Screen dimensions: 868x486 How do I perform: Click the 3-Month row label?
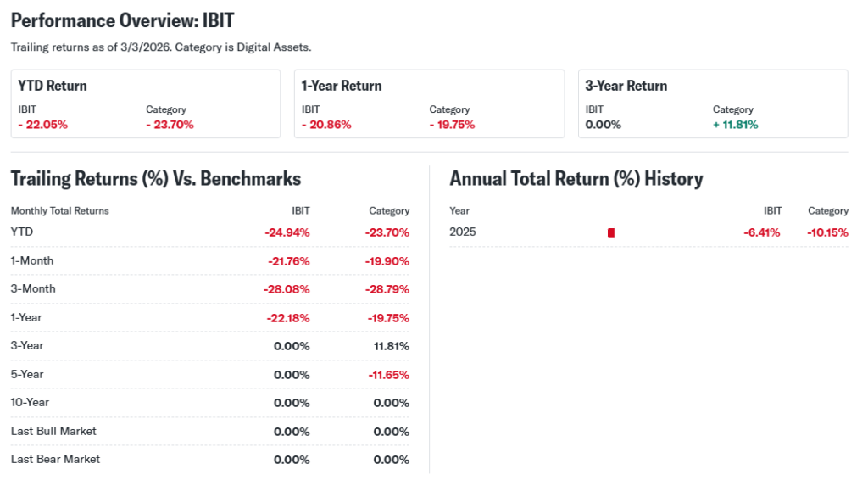coord(33,288)
